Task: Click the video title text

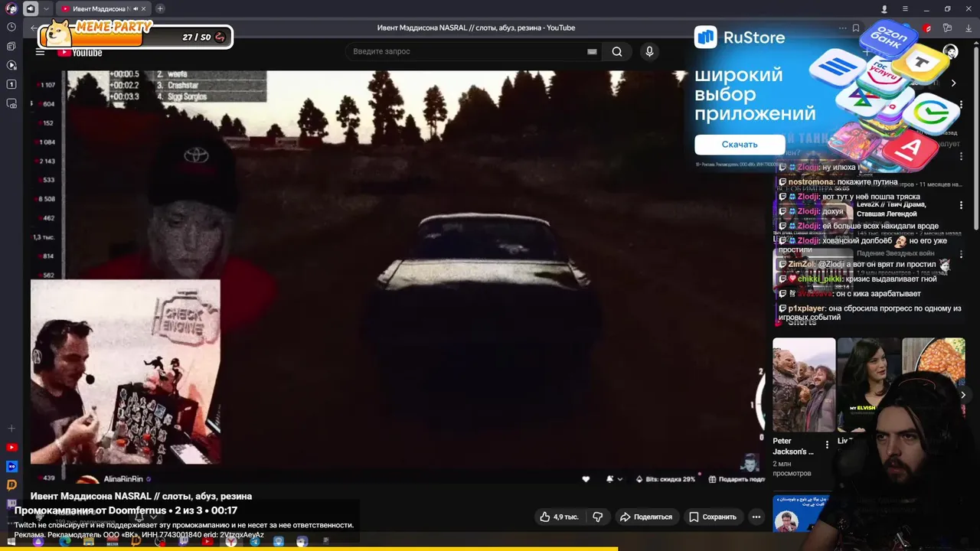Action: point(141,496)
